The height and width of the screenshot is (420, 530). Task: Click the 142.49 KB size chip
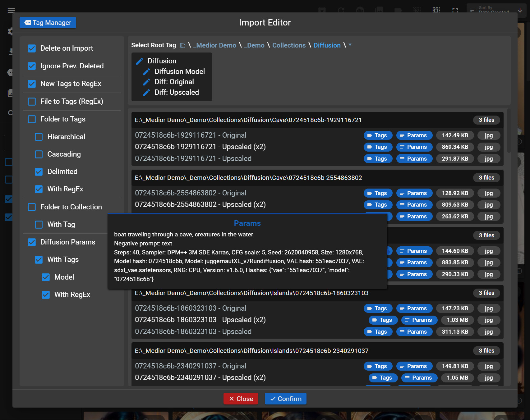[x=455, y=135]
